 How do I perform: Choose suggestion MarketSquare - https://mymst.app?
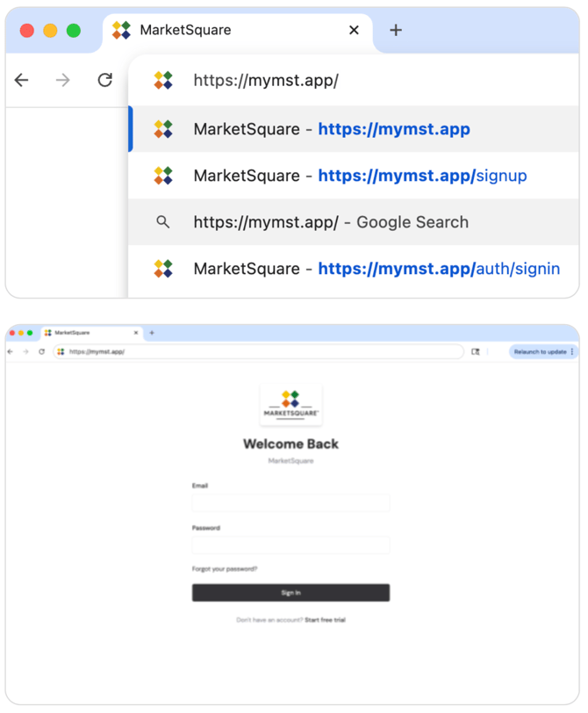(x=354, y=129)
